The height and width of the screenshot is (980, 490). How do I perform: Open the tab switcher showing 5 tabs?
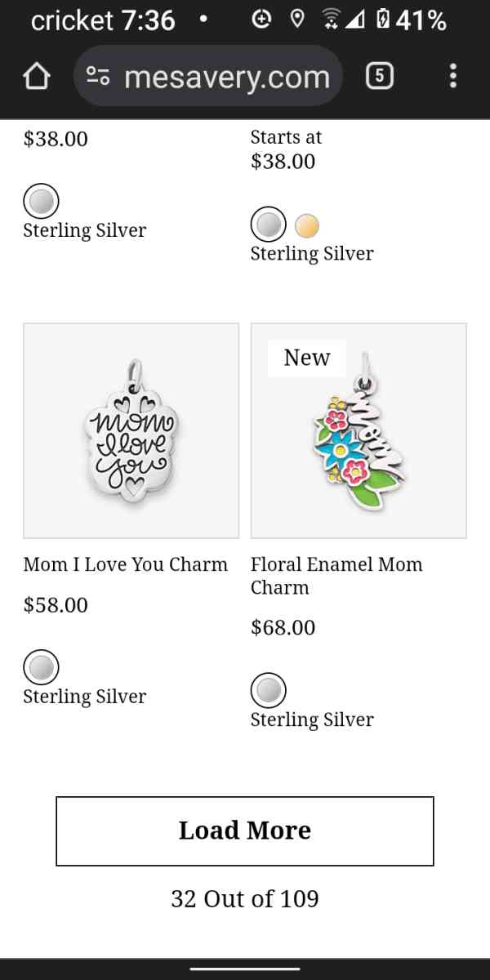point(379,75)
